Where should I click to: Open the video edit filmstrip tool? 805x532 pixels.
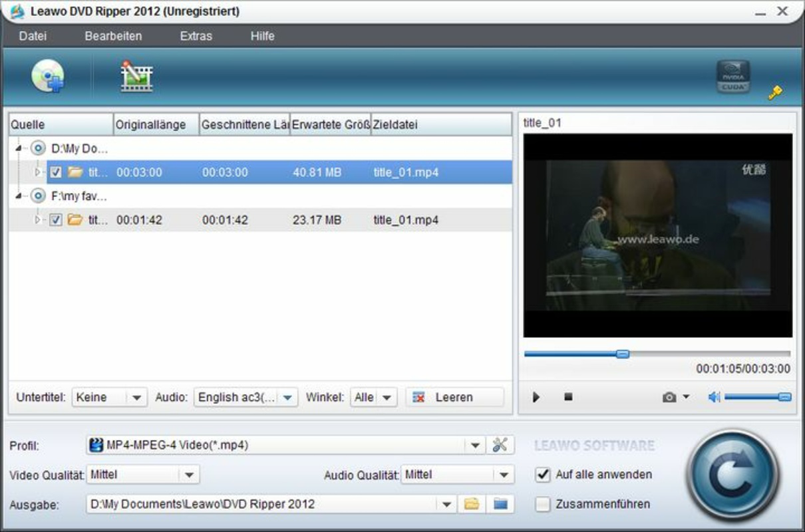click(x=137, y=76)
